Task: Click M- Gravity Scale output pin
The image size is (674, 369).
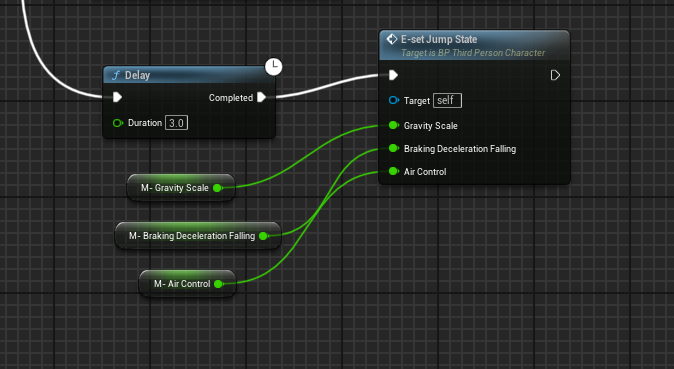Action: tap(218, 188)
